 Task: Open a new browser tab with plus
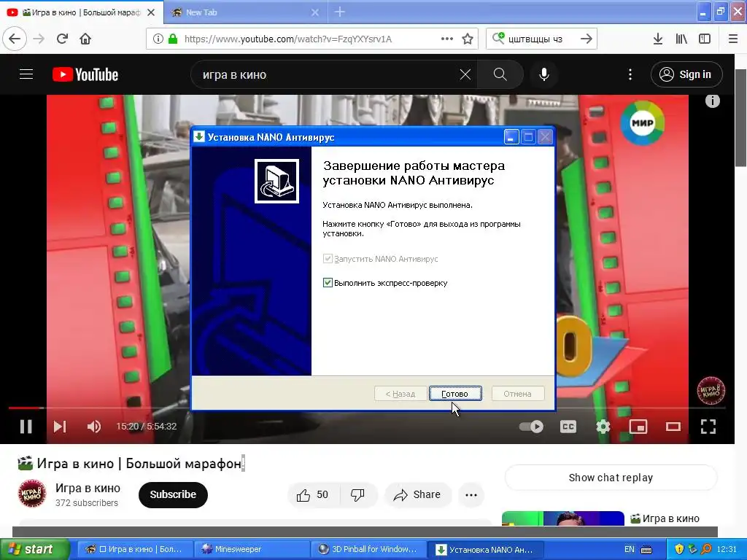(340, 12)
